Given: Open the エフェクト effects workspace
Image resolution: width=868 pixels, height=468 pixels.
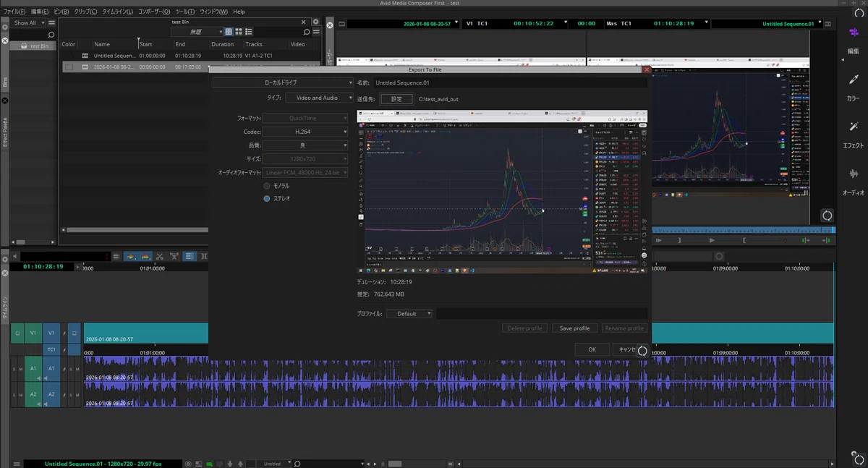Looking at the screenshot, I should (853, 134).
